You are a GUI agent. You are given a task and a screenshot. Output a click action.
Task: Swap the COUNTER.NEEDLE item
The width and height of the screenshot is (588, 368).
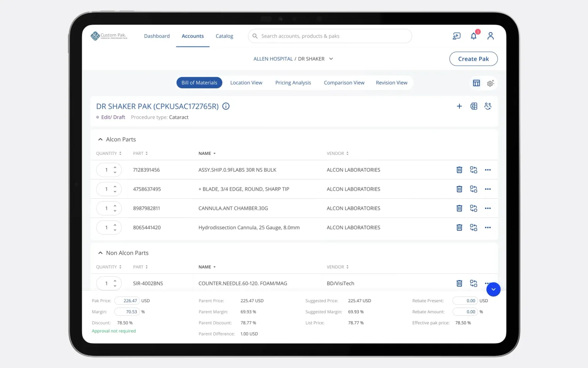point(473,283)
